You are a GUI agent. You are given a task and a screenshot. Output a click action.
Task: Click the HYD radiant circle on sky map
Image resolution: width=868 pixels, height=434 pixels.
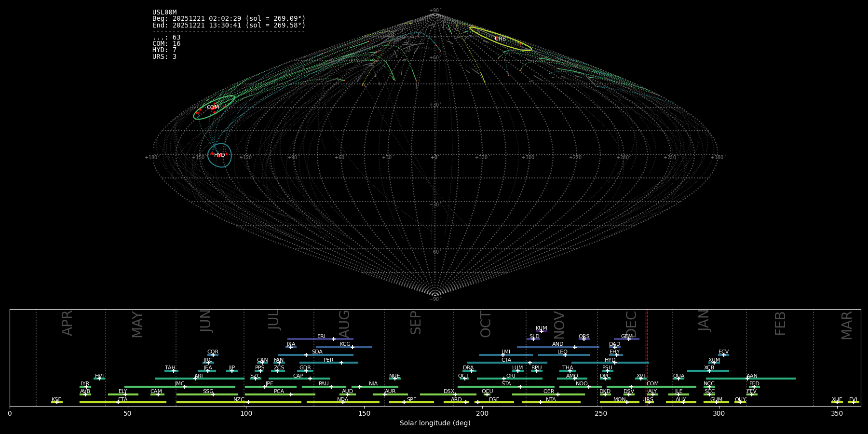pos(219,155)
